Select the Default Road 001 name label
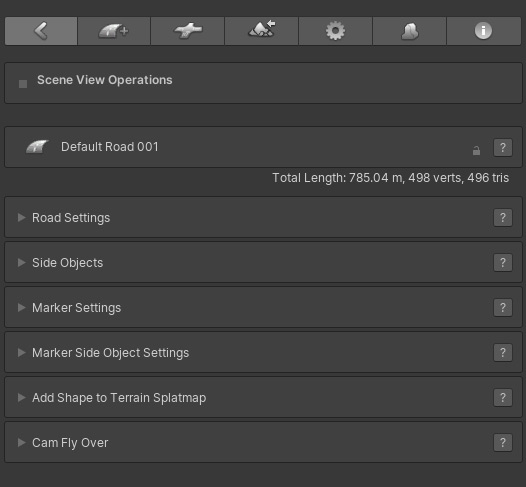The width and height of the screenshot is (526, 487). (109, 147)
